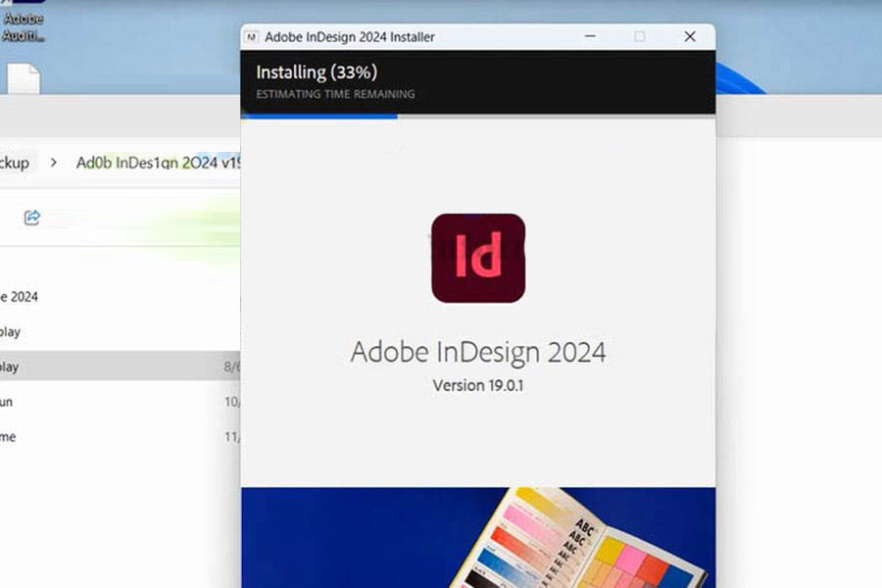Click the disabled maximize button of installer
Image resolution: width=882 pixels, height=588 pixels.
pos(639,37)
